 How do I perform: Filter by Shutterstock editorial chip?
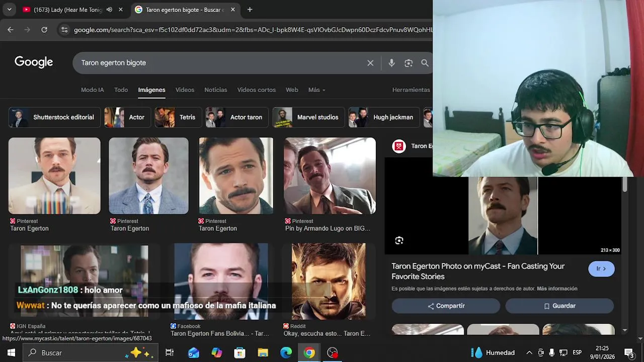tap(54, 117)
